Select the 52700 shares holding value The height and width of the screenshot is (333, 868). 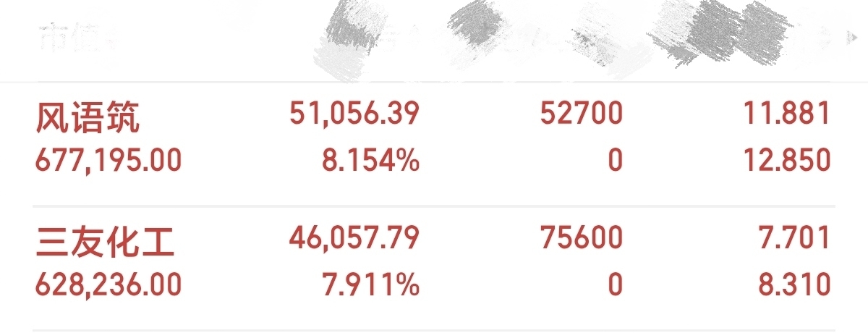coord(581,114)
